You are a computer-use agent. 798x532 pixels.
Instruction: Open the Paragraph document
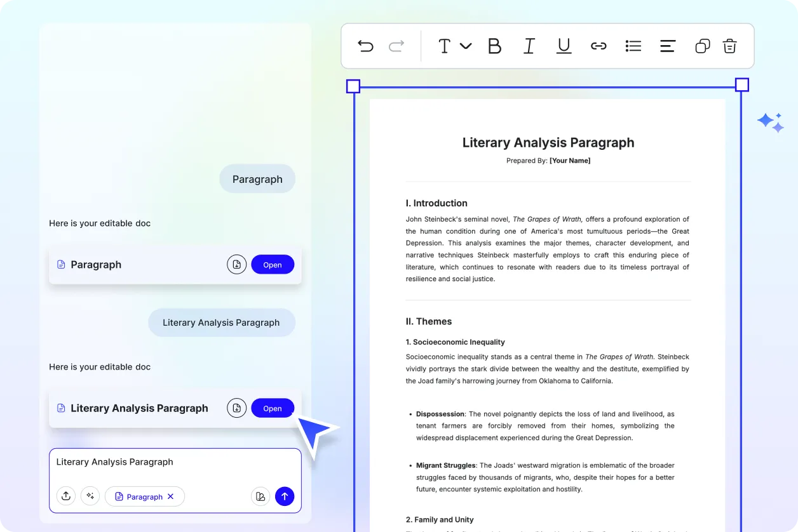pos(273,264)
